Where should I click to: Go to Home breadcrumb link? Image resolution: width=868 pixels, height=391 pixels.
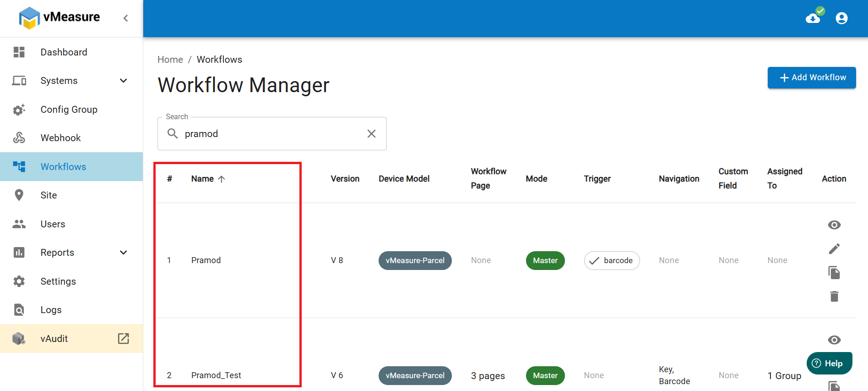[x=170, y=60]
